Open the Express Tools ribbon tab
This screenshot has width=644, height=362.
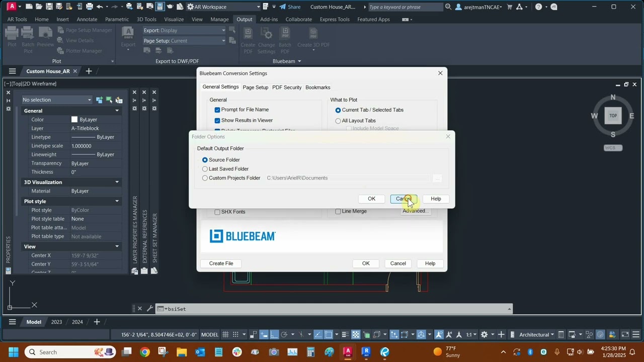335,19
